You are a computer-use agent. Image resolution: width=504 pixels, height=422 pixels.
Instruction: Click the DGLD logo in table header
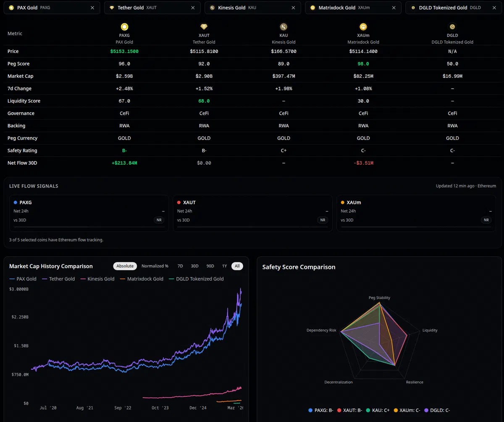pyautogui.click(x=452, y=27)
